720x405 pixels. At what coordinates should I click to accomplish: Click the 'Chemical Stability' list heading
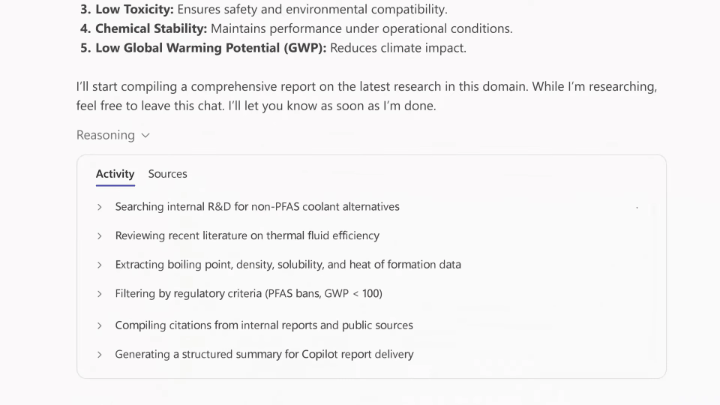[x=152, y=28]
